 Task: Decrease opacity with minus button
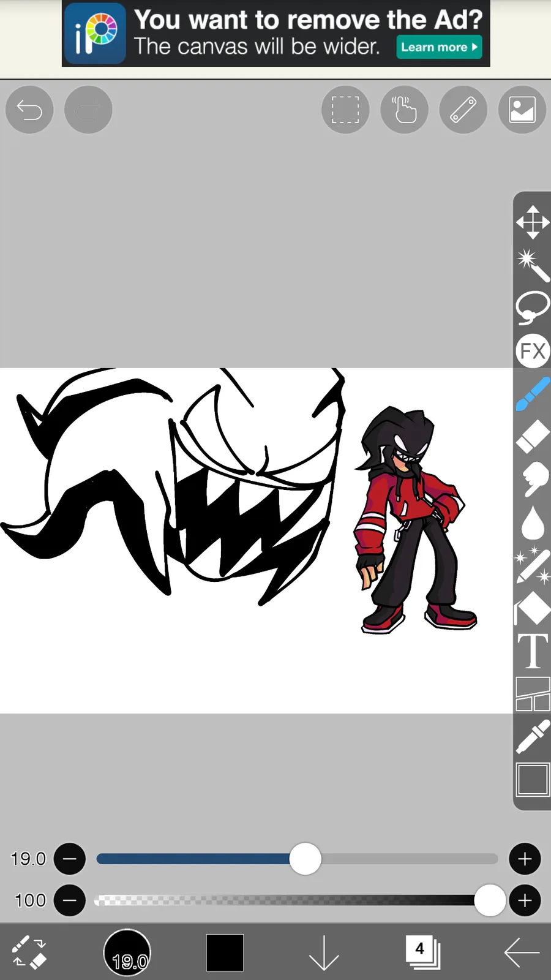(70, 900)
